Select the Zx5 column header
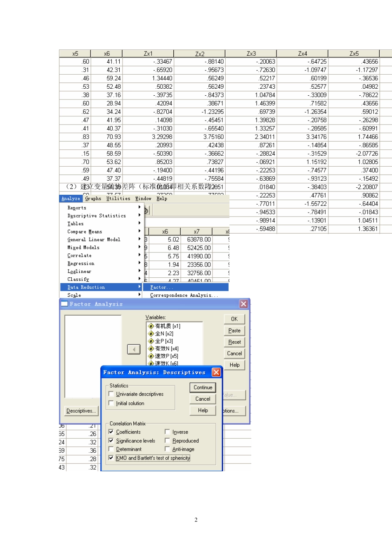Viewport: 392px width, 555px height. pyautogui.click(x=354, y=54)
